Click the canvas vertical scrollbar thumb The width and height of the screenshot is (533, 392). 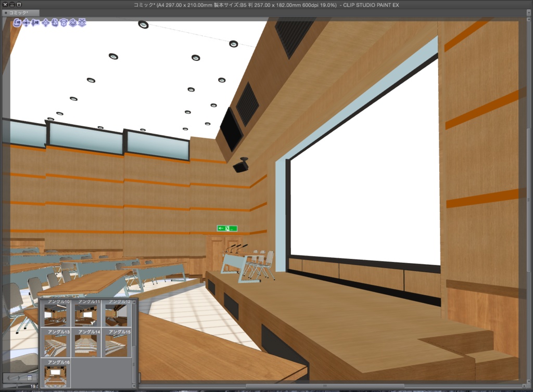click(529, 200)
